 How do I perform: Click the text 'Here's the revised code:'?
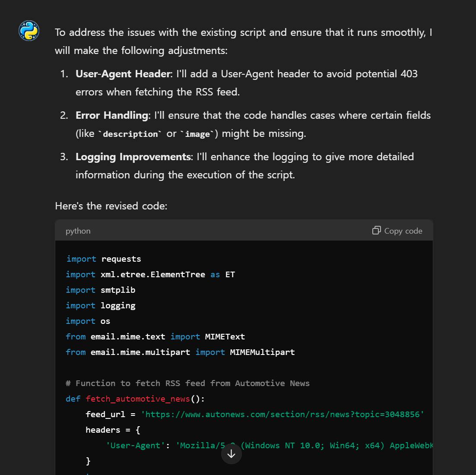[111, 206]
